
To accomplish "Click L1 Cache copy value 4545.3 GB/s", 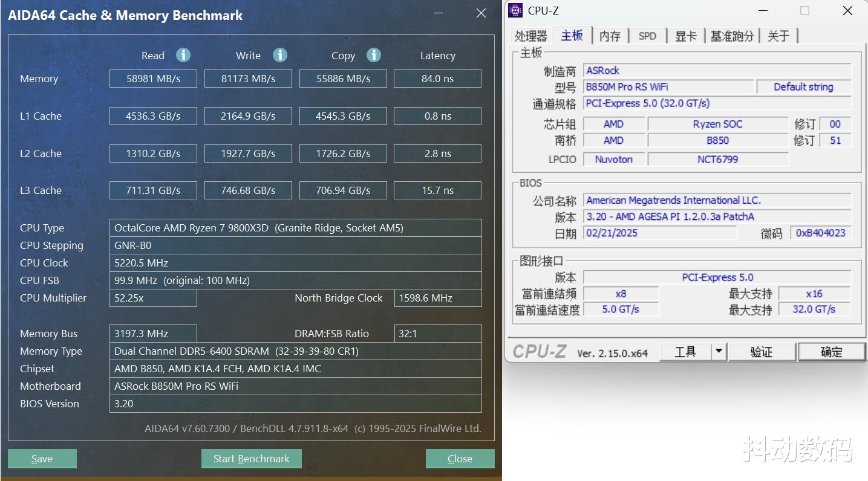I will point(343,116).
